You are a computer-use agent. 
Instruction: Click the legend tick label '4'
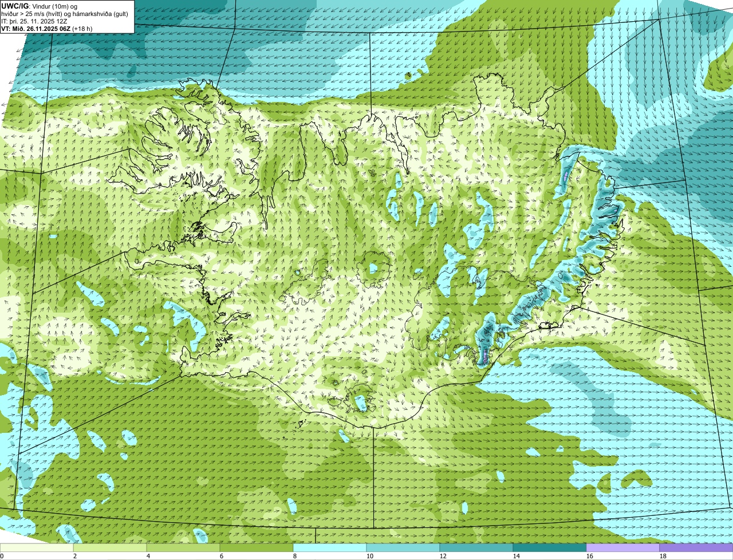click(148, 556)
